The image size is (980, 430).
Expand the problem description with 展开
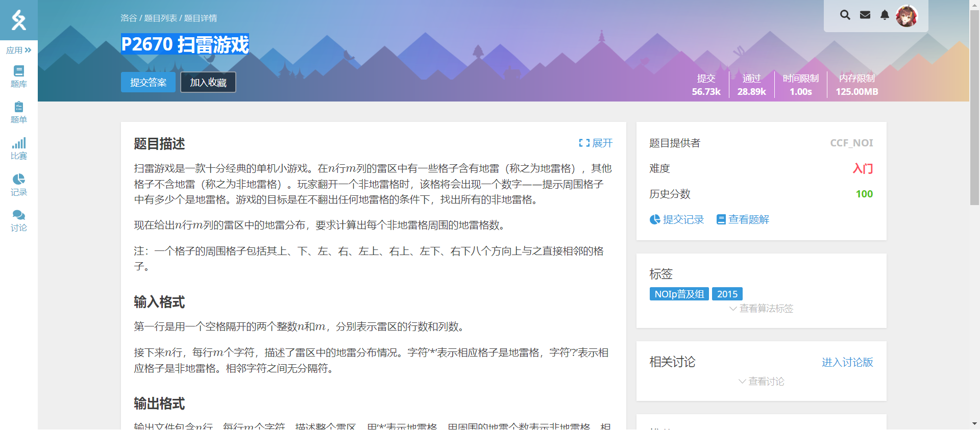coord(596,143)
